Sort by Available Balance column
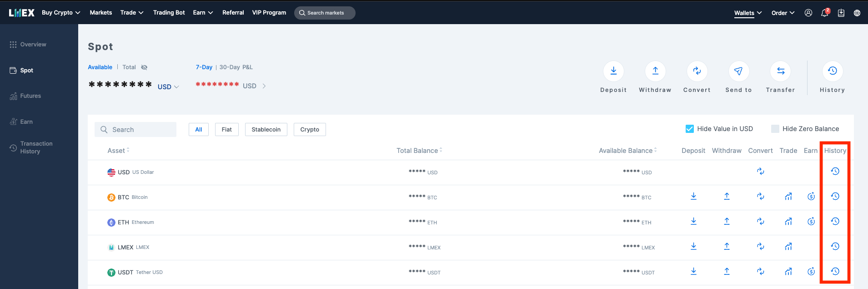This screenshot has height=289, width=868. (x=627, y=151)
